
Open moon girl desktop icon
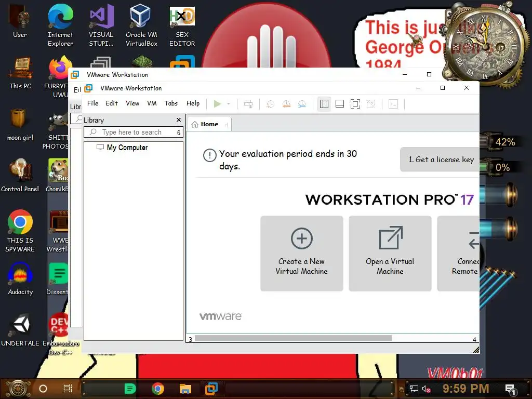coord(20,124)
